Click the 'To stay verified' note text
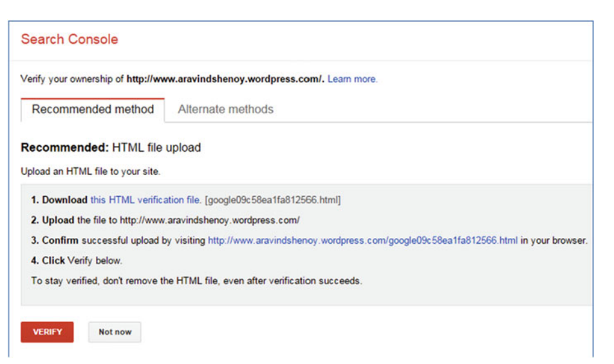The width and height of the screenshot is (614, 364). pyautogui.click(x=196, y=281)
